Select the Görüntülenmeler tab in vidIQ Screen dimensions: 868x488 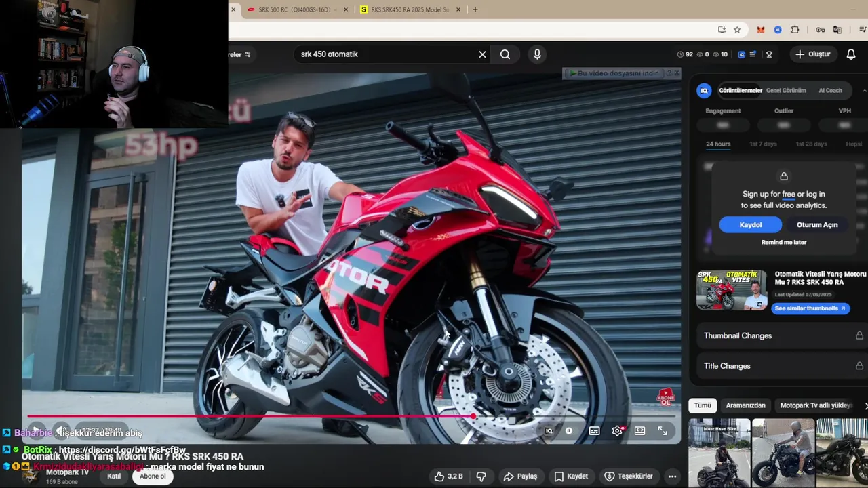click(x=741, y=90)
